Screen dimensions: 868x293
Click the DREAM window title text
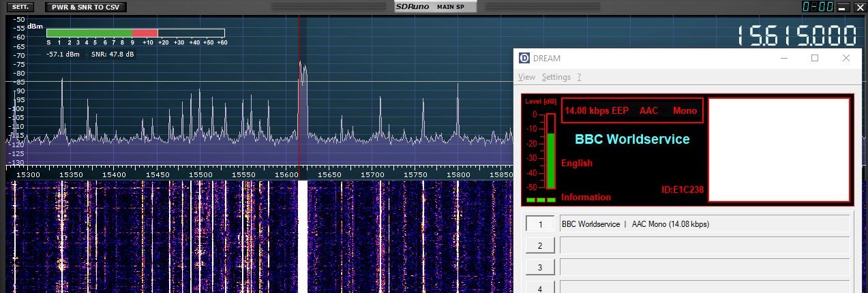(547, 59)
